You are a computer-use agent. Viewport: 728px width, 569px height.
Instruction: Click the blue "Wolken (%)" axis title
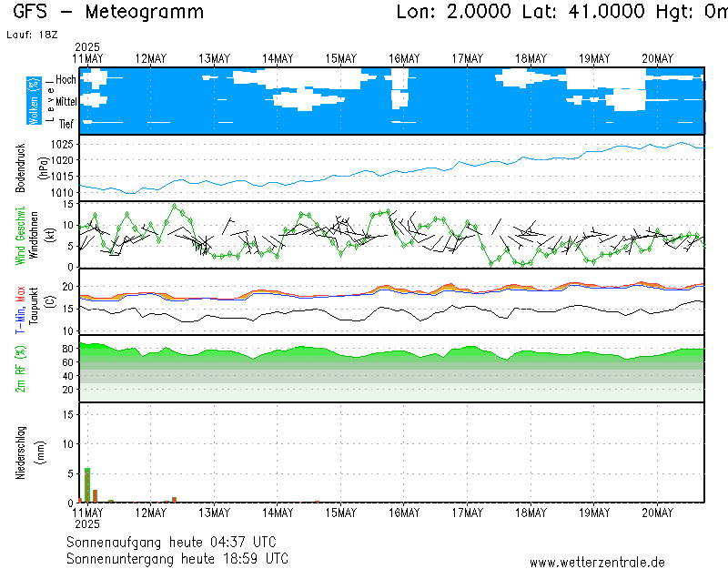(x=34, y=101)
